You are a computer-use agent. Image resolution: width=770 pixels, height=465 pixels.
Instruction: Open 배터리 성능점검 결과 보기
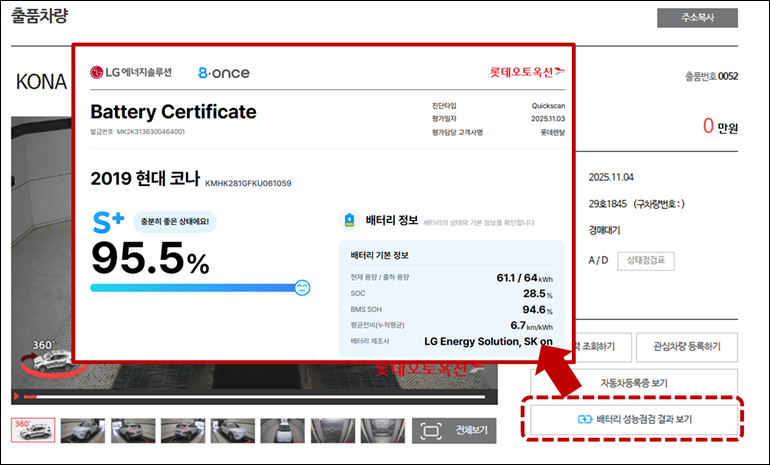click(x=634, y=419)
